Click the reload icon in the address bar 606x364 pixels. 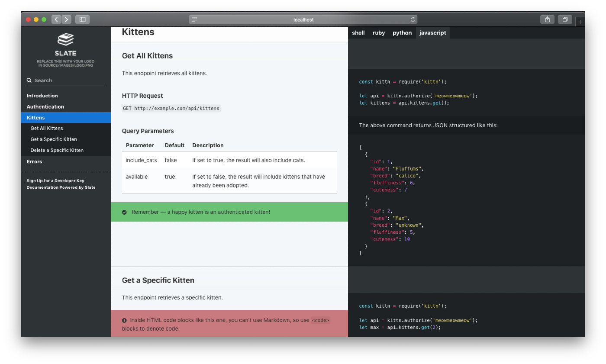click(413, 19)
